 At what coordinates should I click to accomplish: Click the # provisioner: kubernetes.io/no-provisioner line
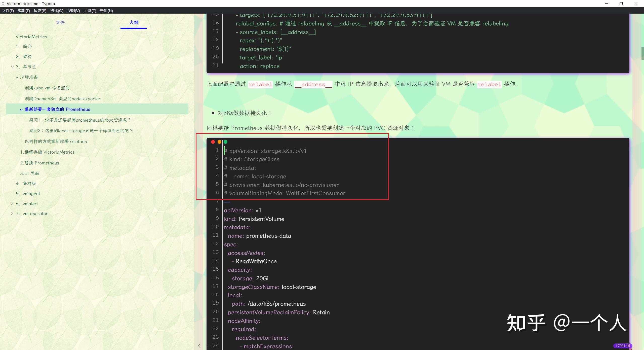281,185
